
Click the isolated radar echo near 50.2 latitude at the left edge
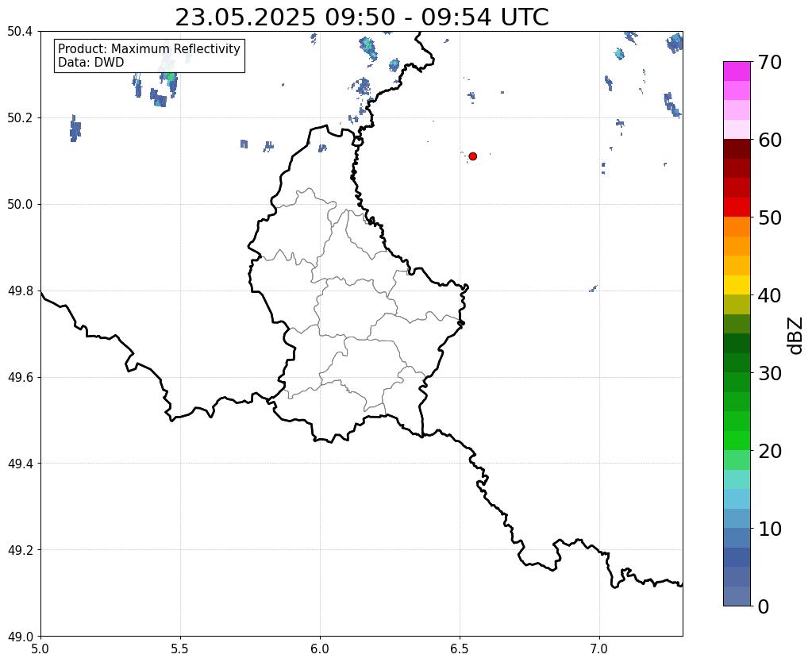(75, 129)
